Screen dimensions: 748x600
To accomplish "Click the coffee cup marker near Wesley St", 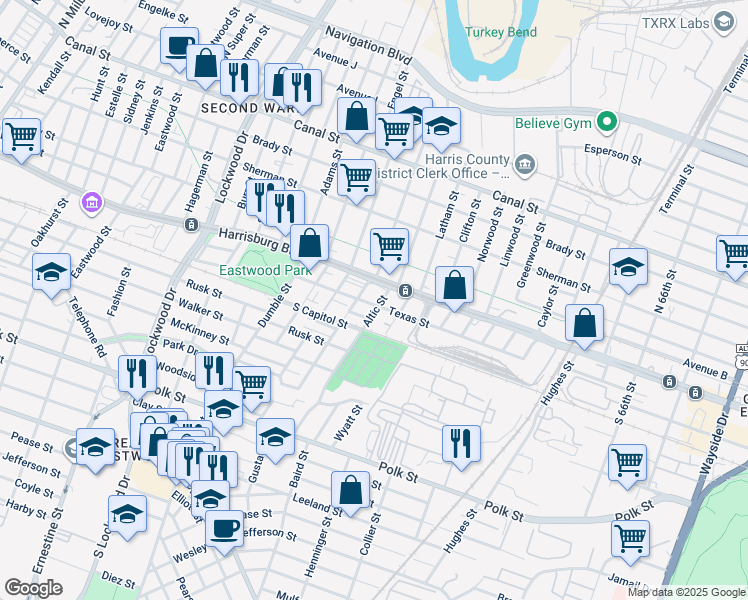I will (224, 531).
